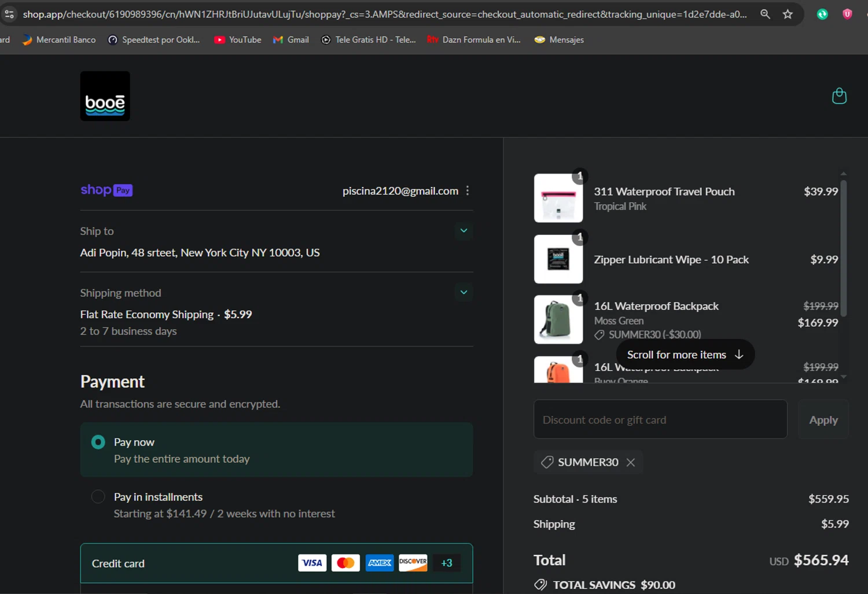Click the Apply discount button
The height and width of the screenshot is (594, 868).
pyautogui.click(x=823, y=419)
